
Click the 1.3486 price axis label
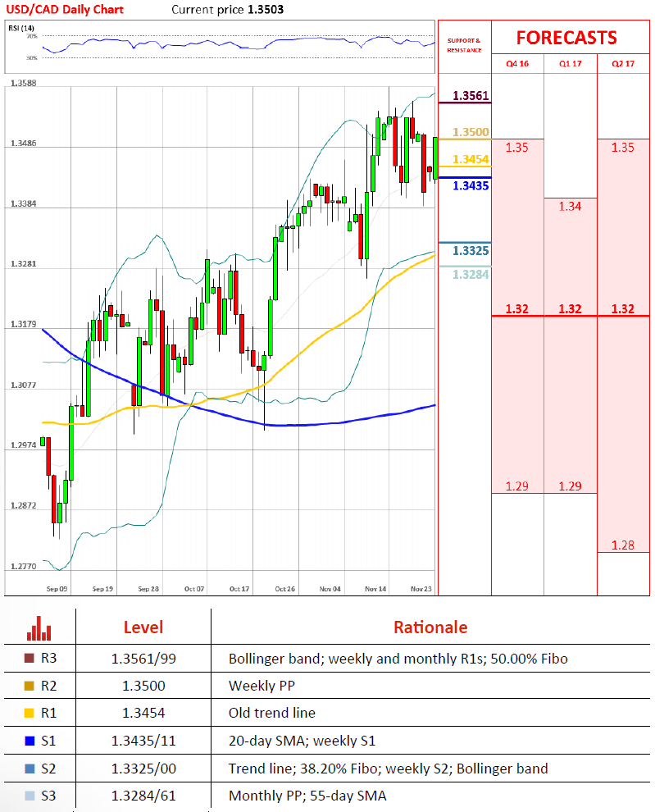coord(23,144)
